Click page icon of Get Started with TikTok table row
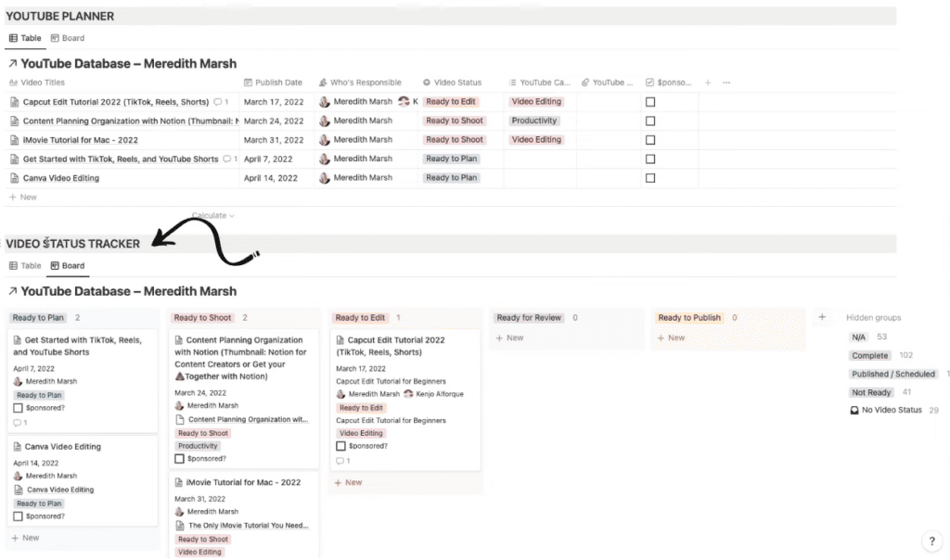 (15, 159)
